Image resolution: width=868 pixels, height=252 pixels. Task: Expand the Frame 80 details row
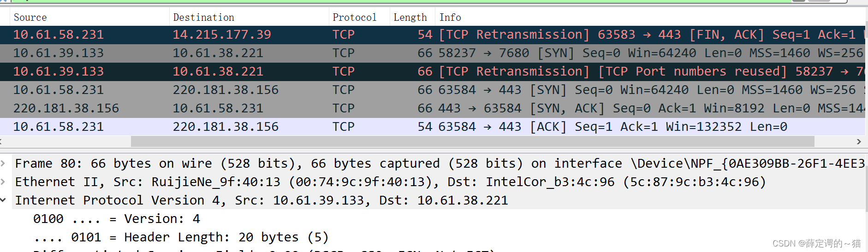3,164
